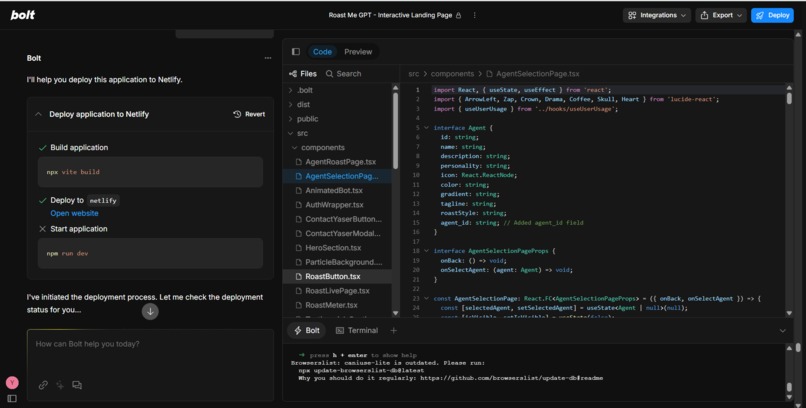Screen dimensions: 806x408
Task: Select the Bolt terminal tab
Action: pos(306,330)
